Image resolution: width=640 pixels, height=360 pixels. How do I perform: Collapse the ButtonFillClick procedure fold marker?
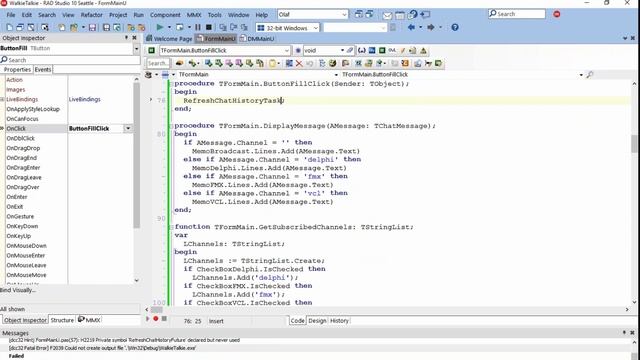pyautogui.click(x=171, y=84)
